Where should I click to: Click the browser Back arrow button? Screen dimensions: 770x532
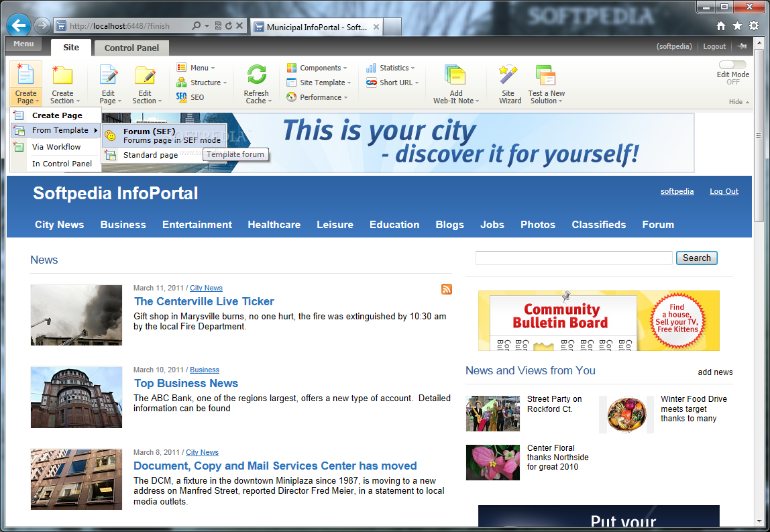[x=19, y=25]
